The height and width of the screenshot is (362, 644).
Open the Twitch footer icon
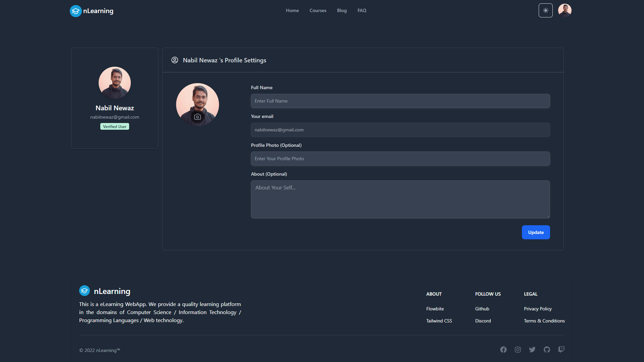pyautogui.click(x=561, y=350)
